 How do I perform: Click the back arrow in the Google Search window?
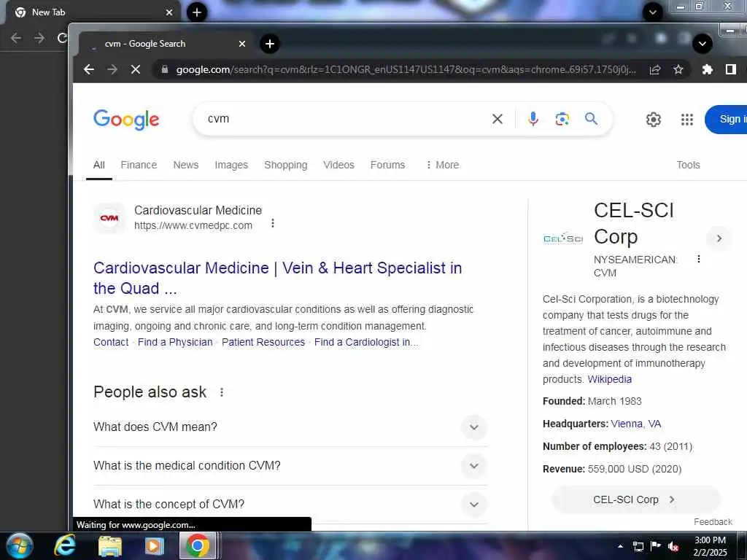click(88, 69)
